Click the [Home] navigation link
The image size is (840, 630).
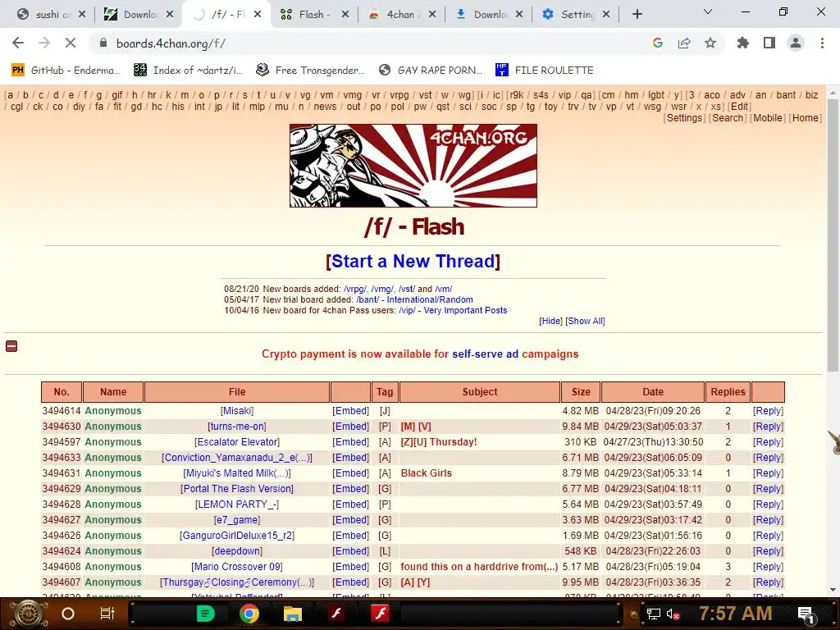tap(806, 118)
